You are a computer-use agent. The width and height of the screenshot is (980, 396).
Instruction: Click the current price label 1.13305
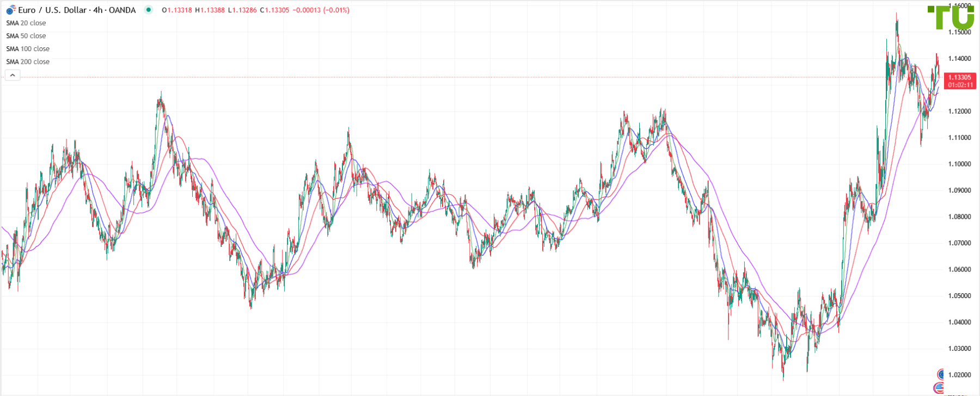click(x=960, y=81)
